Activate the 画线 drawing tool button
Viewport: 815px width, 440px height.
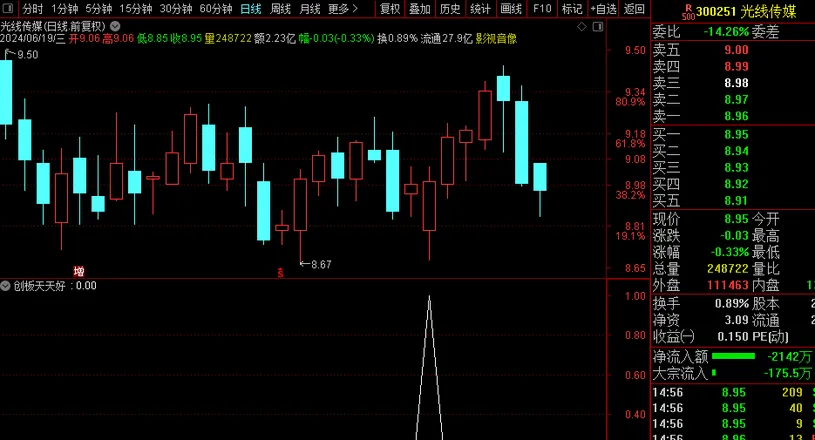tap(511, 9)
